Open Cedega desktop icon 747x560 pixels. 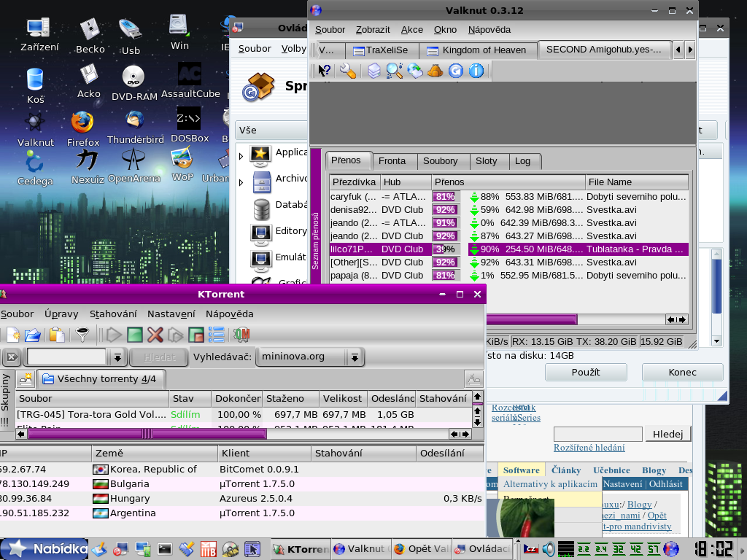click(x=35, y=168)
